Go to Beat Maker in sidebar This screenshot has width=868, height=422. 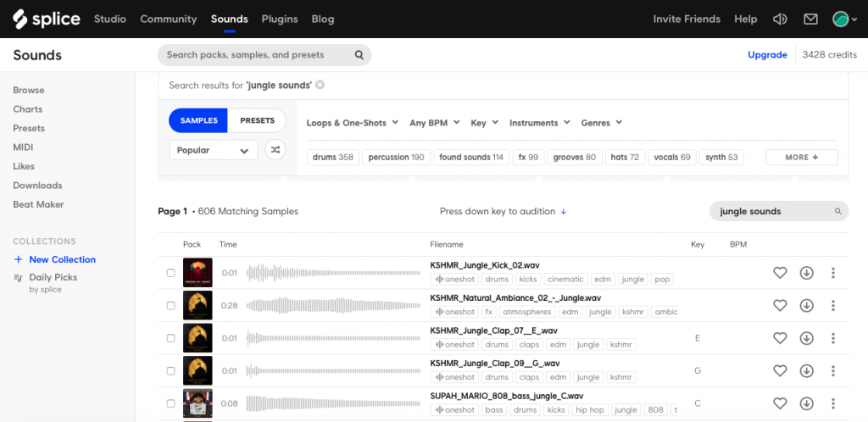click(39, 204)
